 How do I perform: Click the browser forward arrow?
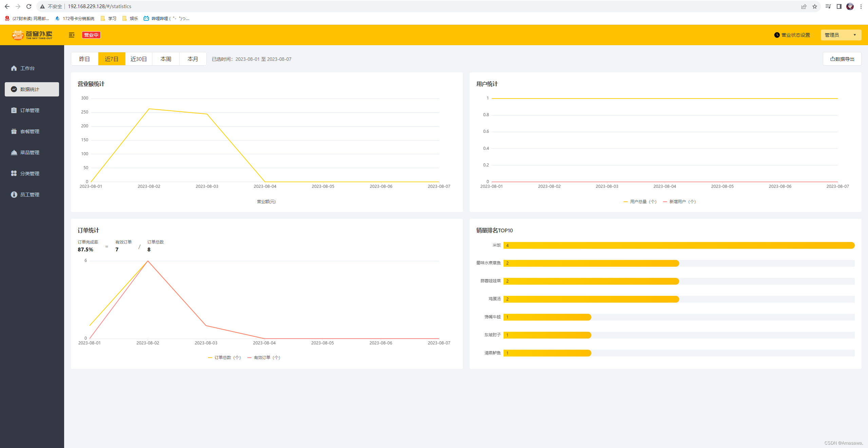(x=18, y=6)
